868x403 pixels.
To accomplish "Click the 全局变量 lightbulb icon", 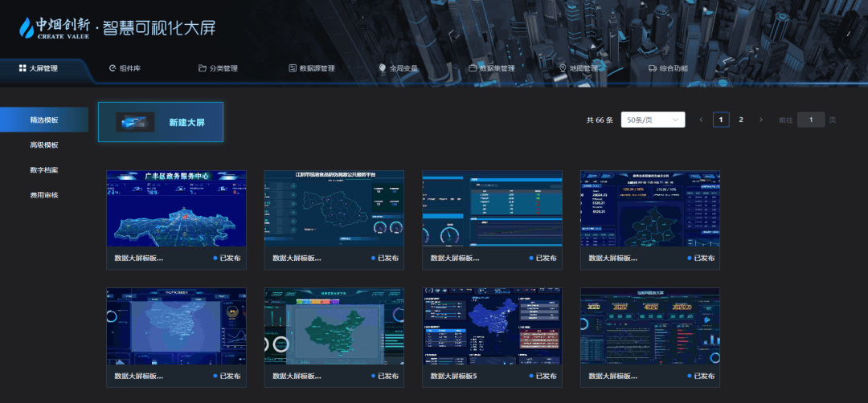I will point(383,68).
